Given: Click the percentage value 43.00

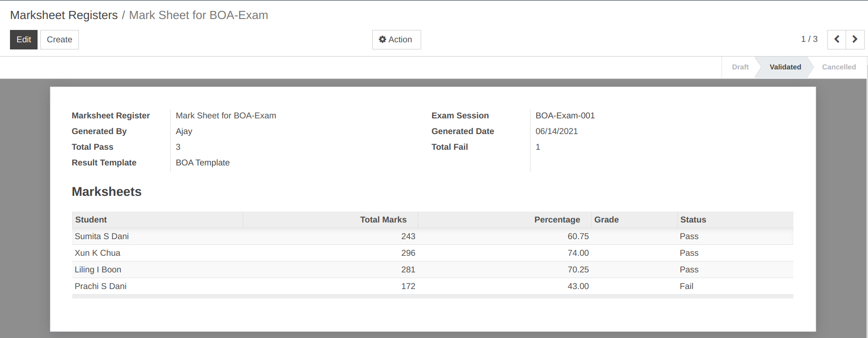Looking at the screenshot, I should tap(578, 286).
